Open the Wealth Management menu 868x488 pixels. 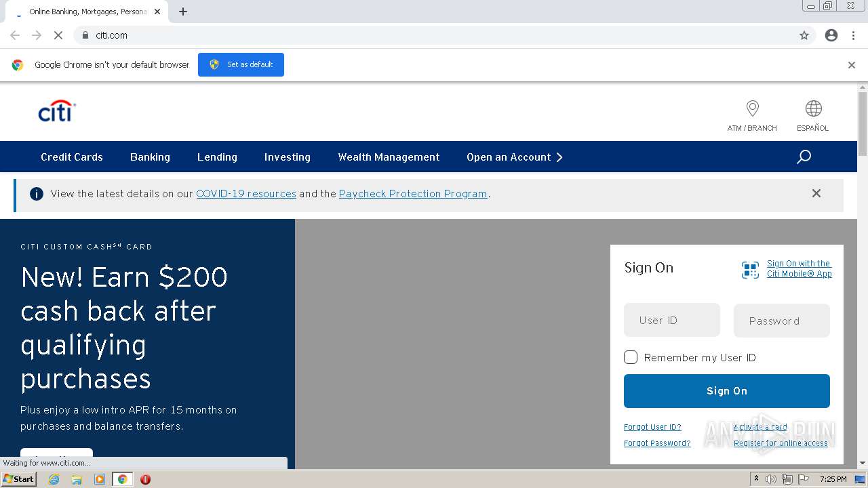(389, 157)
